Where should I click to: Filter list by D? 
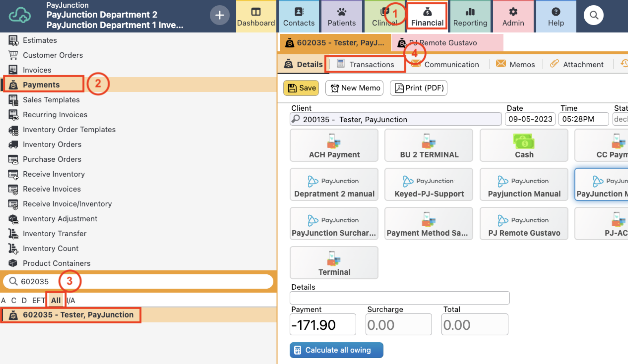(x=24, y=300)
